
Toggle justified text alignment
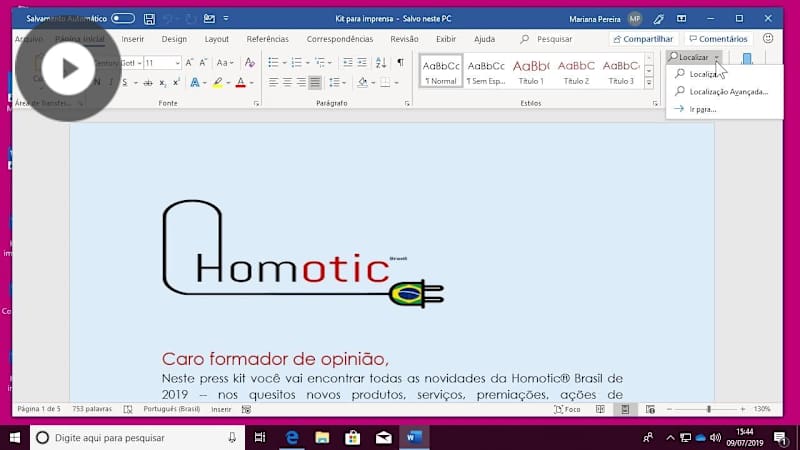tap(315, 83)
